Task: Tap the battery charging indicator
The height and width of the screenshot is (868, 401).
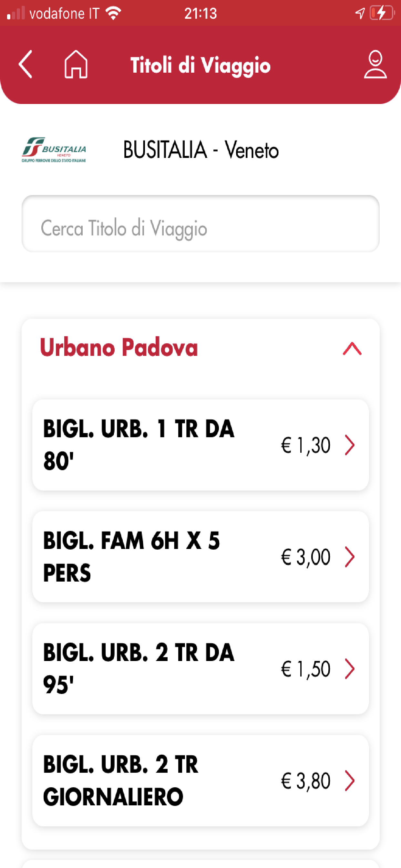Action: [x=382, y=14]
